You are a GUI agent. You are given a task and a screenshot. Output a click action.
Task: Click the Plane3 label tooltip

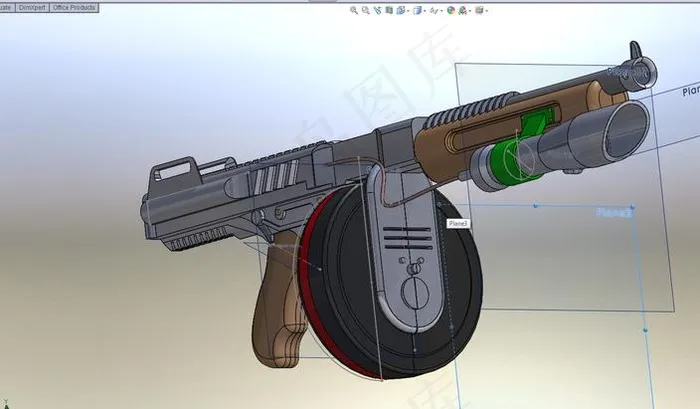click(x=458, y=223)
